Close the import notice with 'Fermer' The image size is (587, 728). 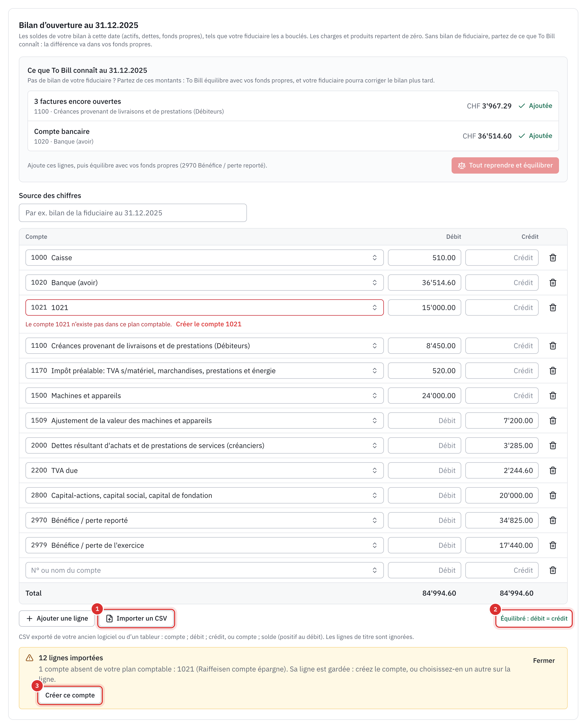pos(544,661)
